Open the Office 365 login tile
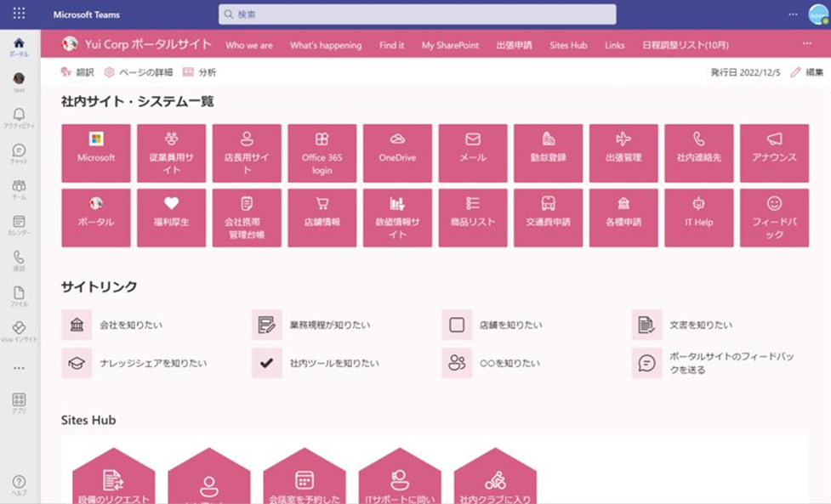 pos(322,153)
